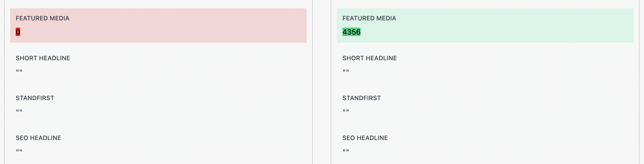Click the left pane's STANDFIRST label

(x=35, y=98)
